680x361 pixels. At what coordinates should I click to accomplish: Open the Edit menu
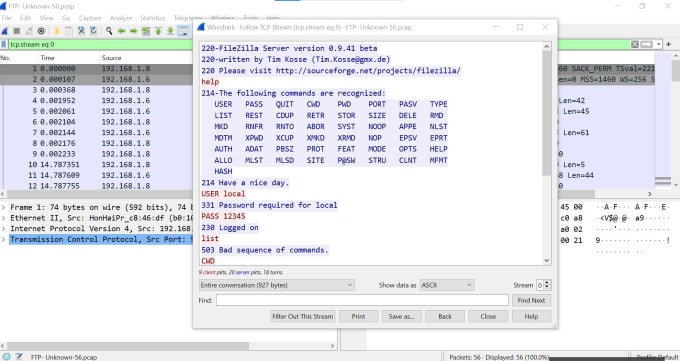click(x=25, y=18)
